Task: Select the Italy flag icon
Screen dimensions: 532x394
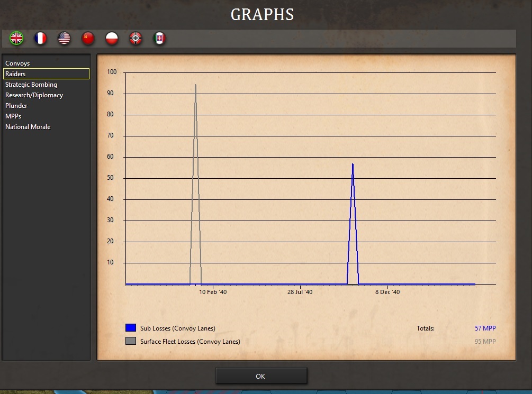Action: (x=159, y=38)
